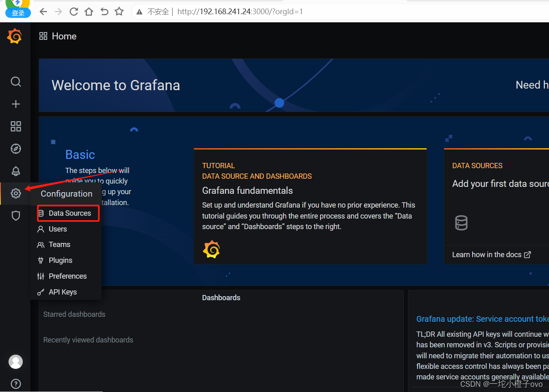Screen dimensions: 549x392
Task: Click the browser address bar URL
Action: (240, 11)
